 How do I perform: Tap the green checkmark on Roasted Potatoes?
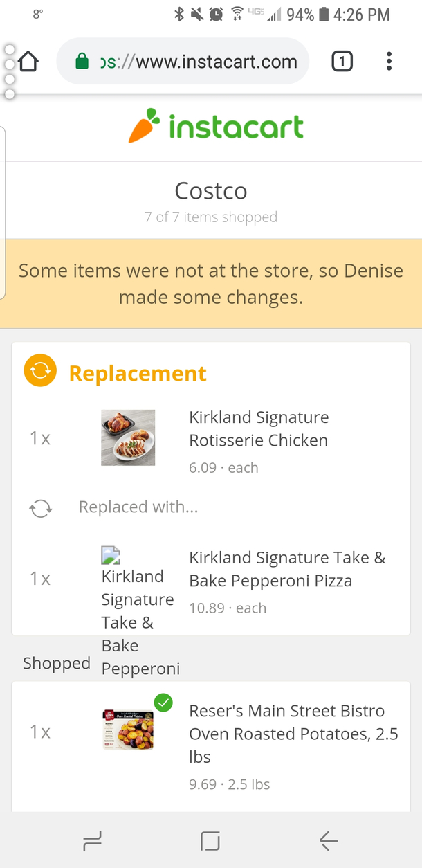click(x=163, y=703)
